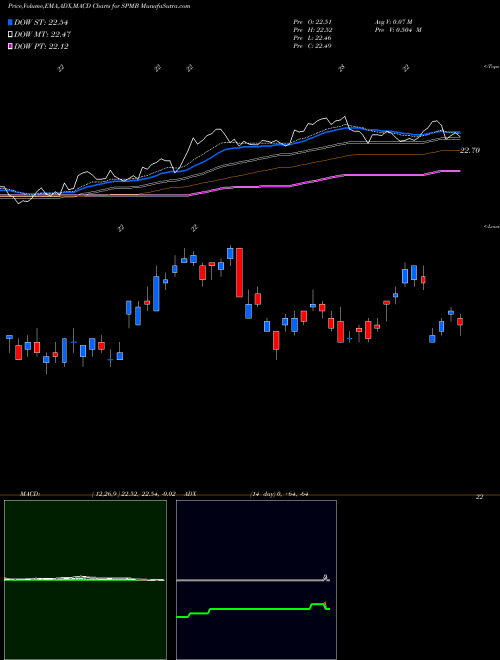500x660 pixels.
Task: Click the blue DOW ST legend swatch
Action: [11, 22]
